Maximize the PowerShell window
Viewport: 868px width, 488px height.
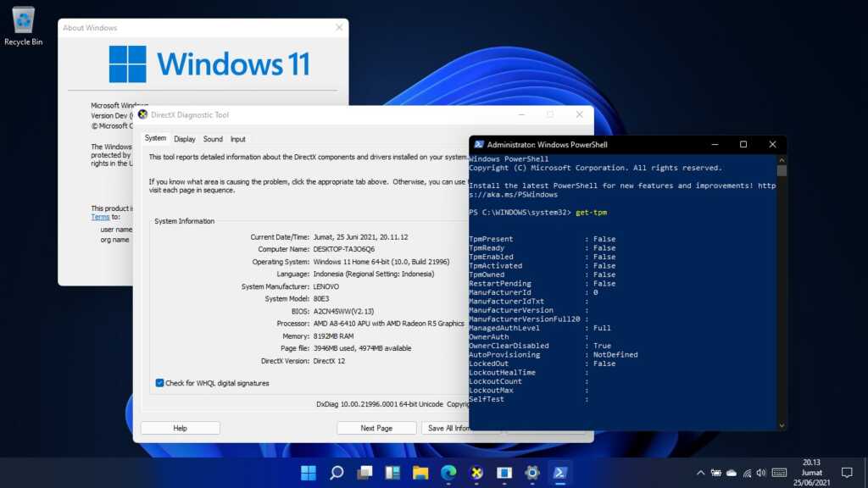[743, 144]
